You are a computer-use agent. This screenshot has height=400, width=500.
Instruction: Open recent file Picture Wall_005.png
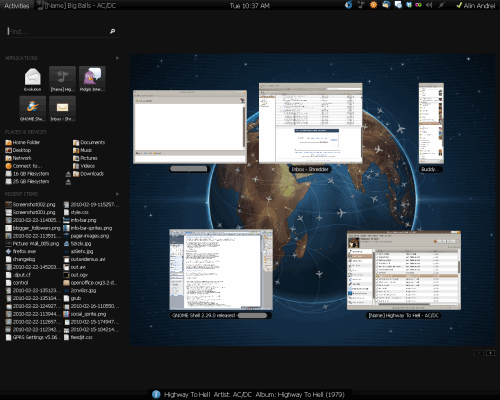pyautogui.click(x=32, y=244)
